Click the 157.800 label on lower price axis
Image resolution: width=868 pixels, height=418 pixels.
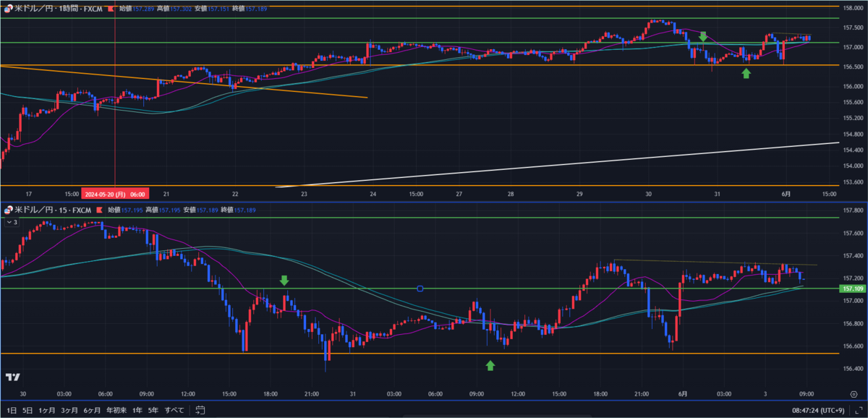852,210
